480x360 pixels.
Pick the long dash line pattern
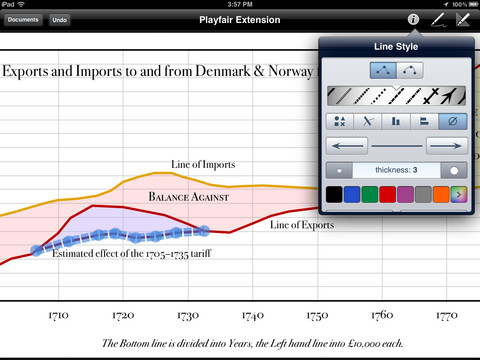413,96
